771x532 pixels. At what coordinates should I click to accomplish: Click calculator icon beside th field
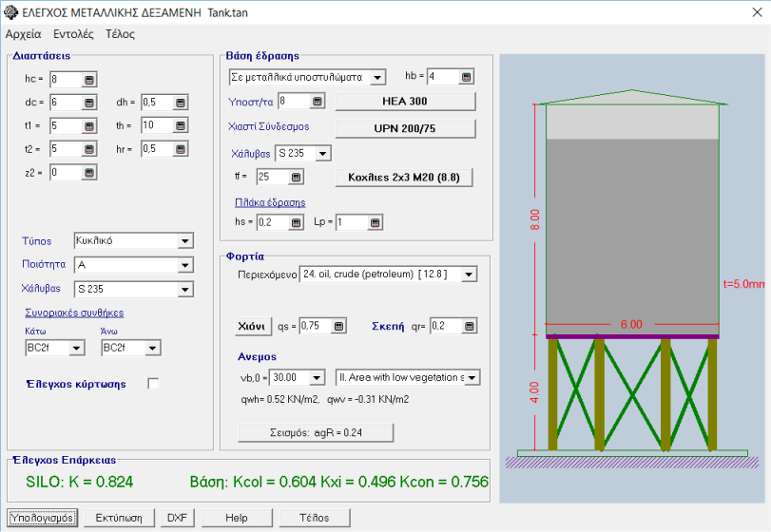(x=181, y=125)
